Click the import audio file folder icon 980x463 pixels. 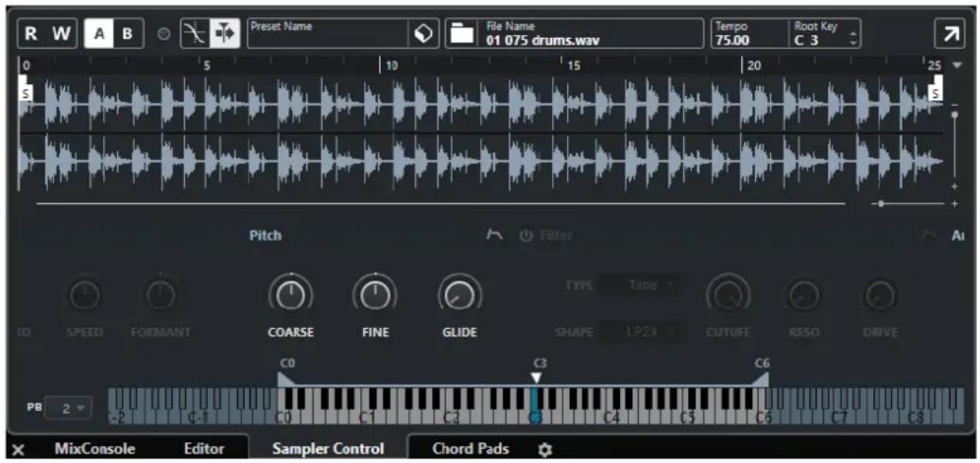tap(462, 34)
